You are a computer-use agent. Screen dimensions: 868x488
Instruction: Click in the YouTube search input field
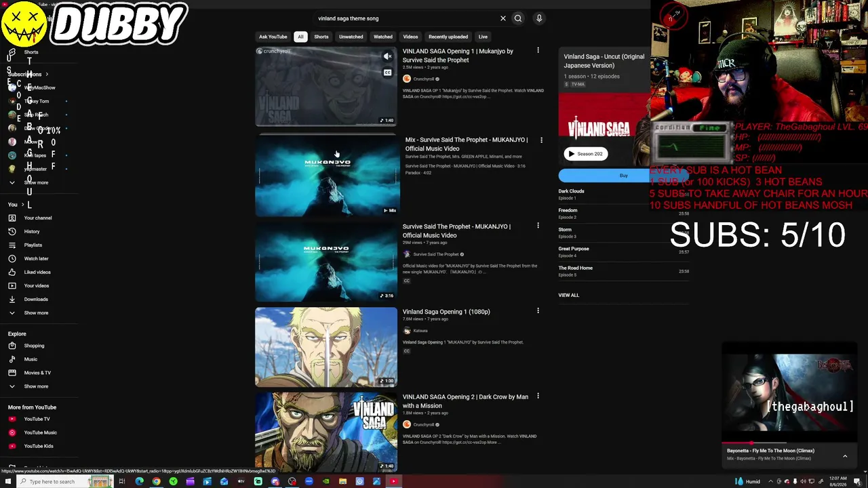(407, 18)
